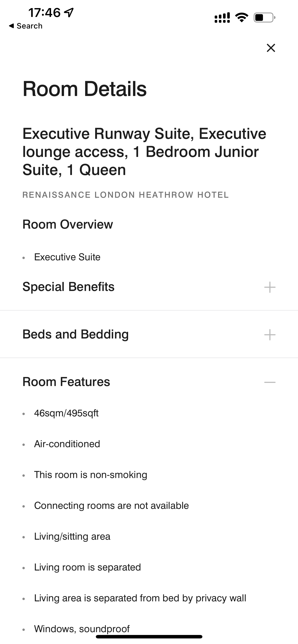
Task: Tap the Room Details title
Action: coord(84,89)
